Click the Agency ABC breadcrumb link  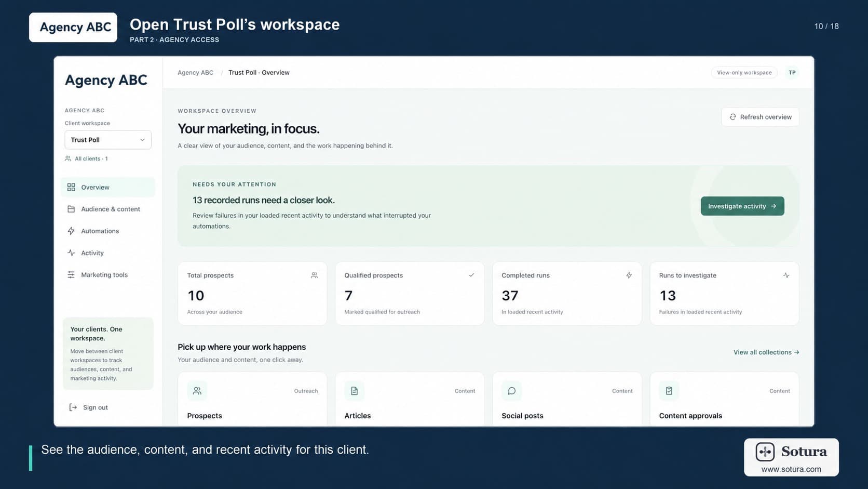coord(195,73)
